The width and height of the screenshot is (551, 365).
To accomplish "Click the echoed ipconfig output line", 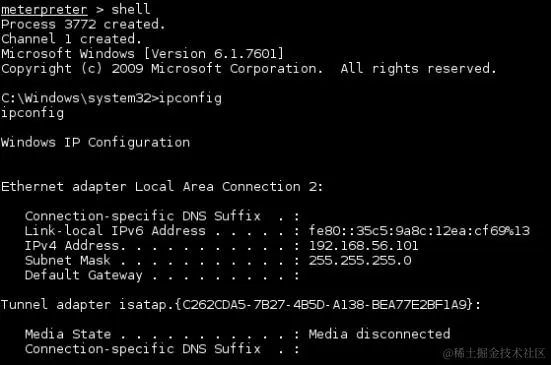I will click(x=32, y=113).
